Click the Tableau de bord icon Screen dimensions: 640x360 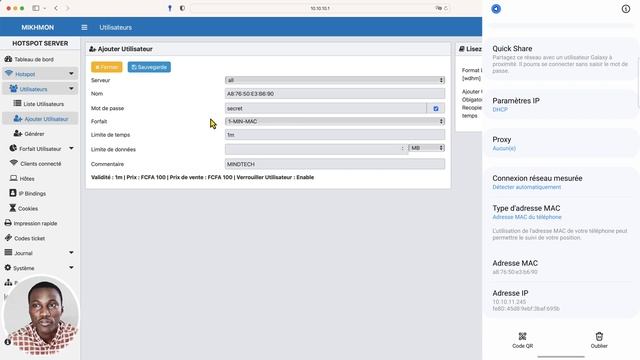tap(8, 59)
